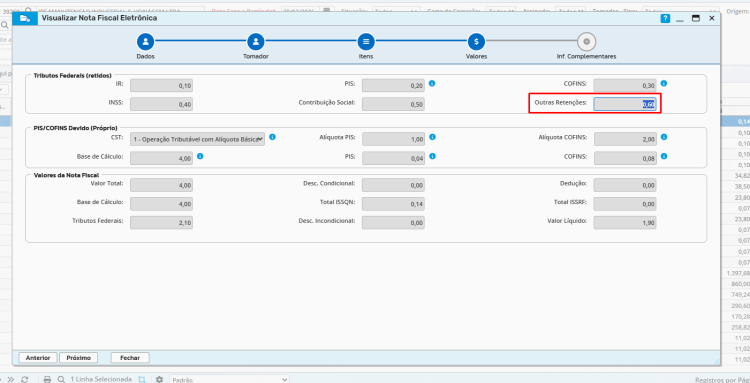Click the Valor Líquido field
Viewport: 750px width, 383px height.
click(x=625, y=222)
